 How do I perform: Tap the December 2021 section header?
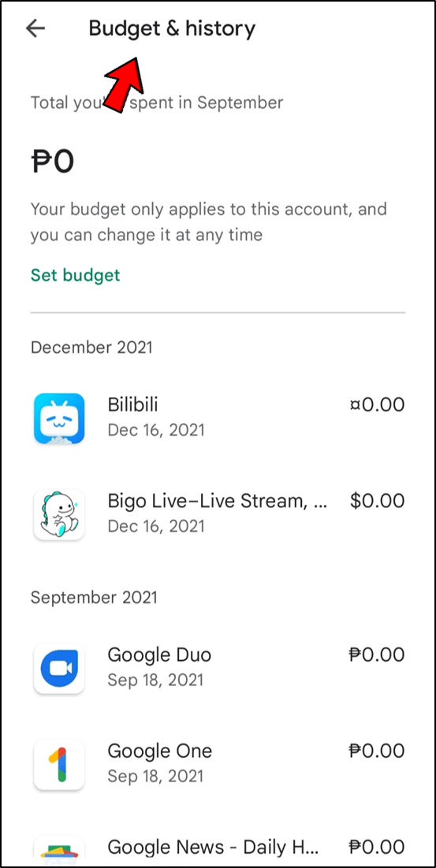pyautogui.click(x=91, y=347)
